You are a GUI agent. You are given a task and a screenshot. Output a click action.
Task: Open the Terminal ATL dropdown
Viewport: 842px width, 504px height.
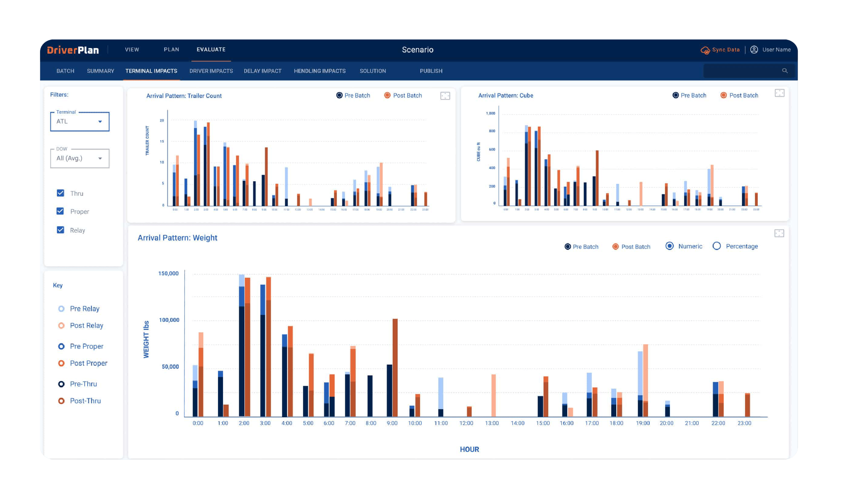pyautogui.click(x=80, y=122)
